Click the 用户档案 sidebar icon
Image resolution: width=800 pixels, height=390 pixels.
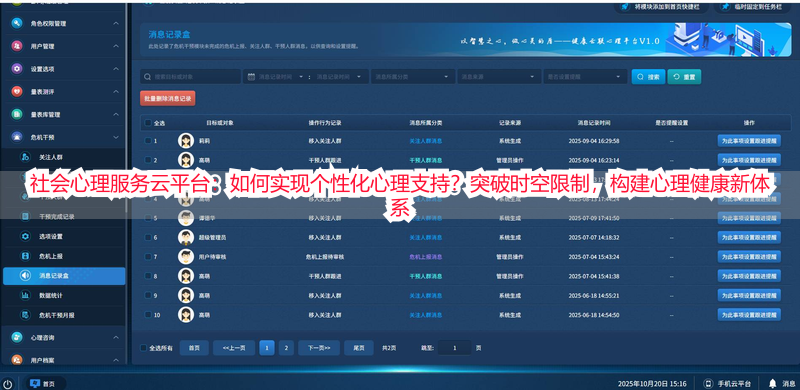[x=17, y=360]
